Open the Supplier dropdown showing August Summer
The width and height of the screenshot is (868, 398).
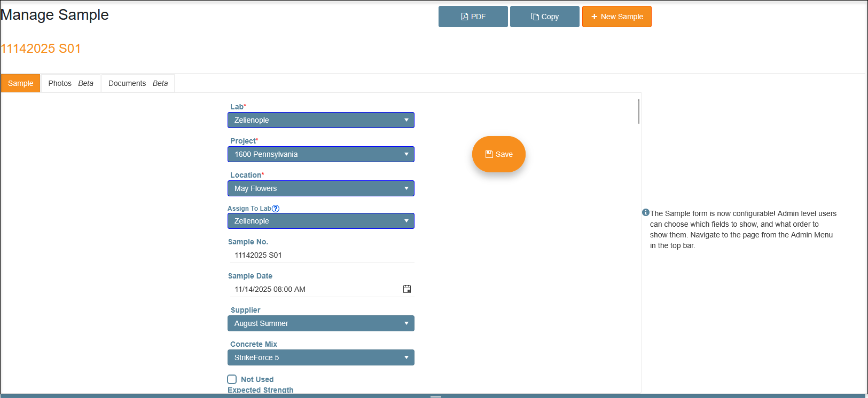click(x=320, y=323)
